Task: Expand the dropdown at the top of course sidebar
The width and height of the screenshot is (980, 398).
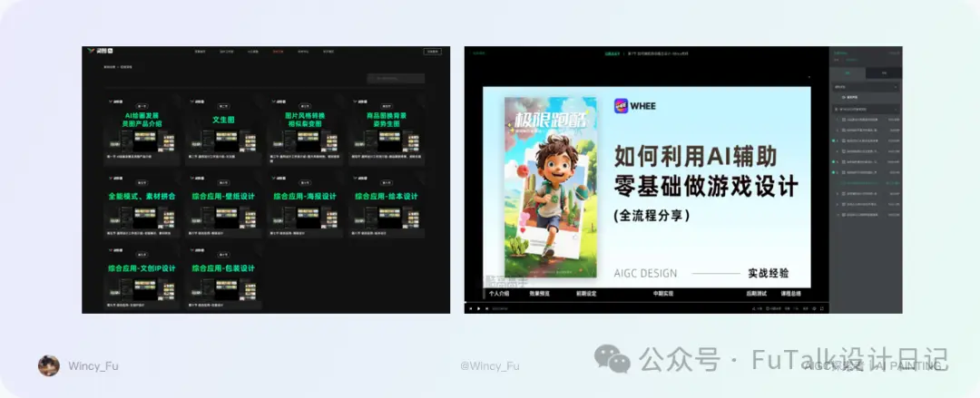Action: pos(866,87)
